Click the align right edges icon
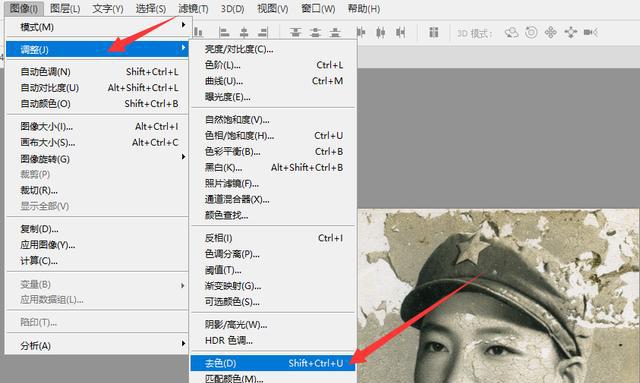 pos(263,32)
